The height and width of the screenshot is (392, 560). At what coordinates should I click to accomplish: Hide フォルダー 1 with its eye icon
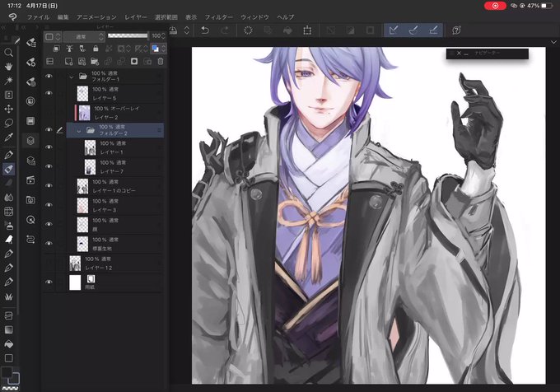tap(49, 76)
